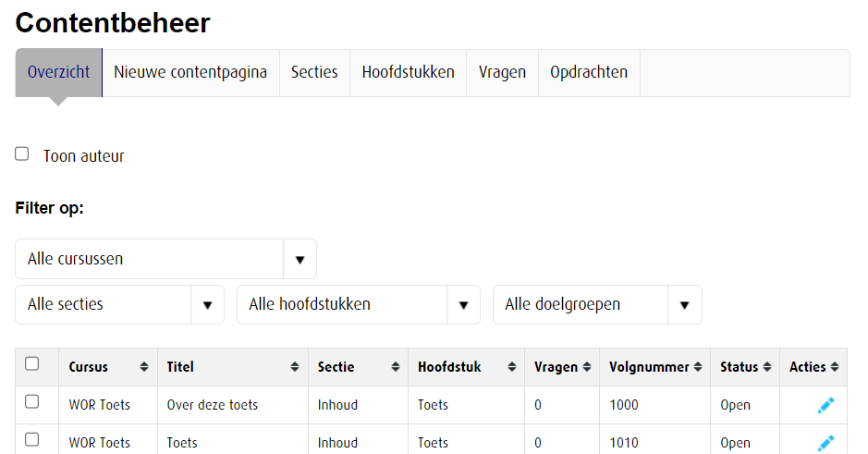
Task: Tick the select-all checkbox in table header
Action: coord(32,364)
